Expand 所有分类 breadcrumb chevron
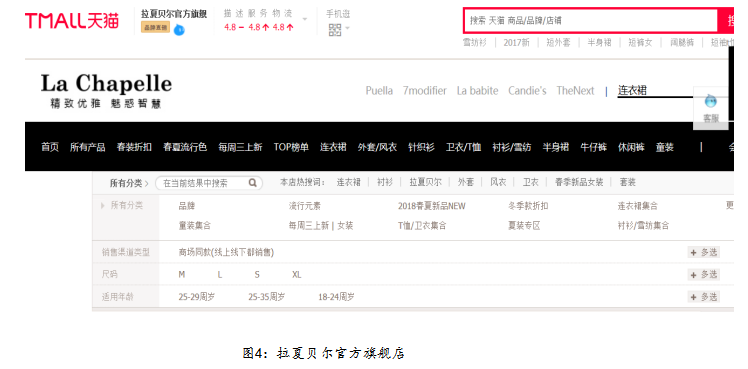The width and height of the screenshot is (748, 369). click(x=146, y=183)
